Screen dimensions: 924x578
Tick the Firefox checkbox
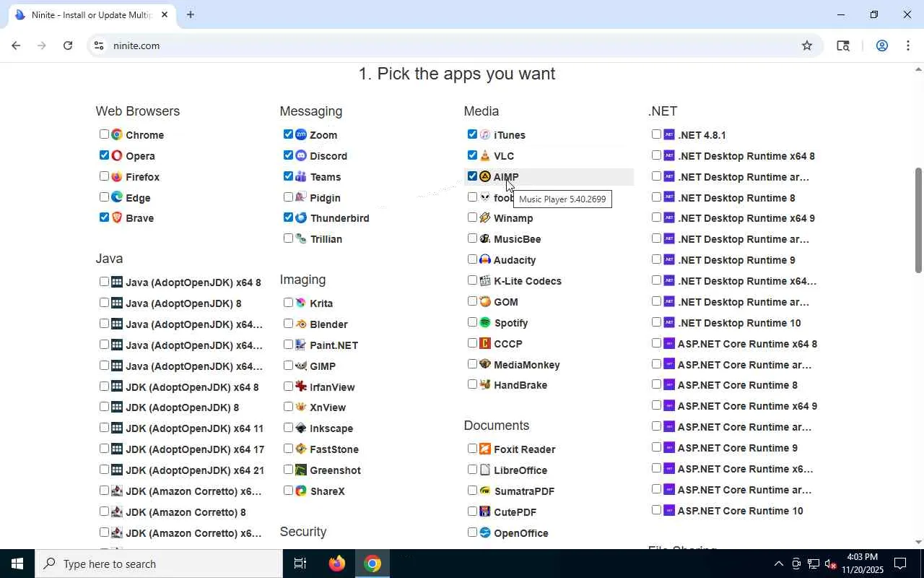pyautogui.click(x=104, y=176)
